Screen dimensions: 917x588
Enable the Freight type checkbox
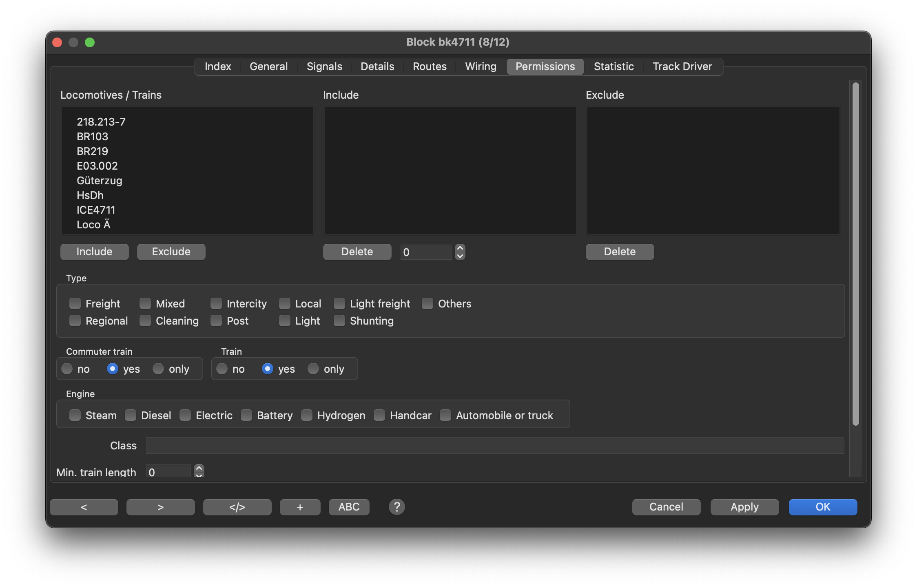pos(75,303)
